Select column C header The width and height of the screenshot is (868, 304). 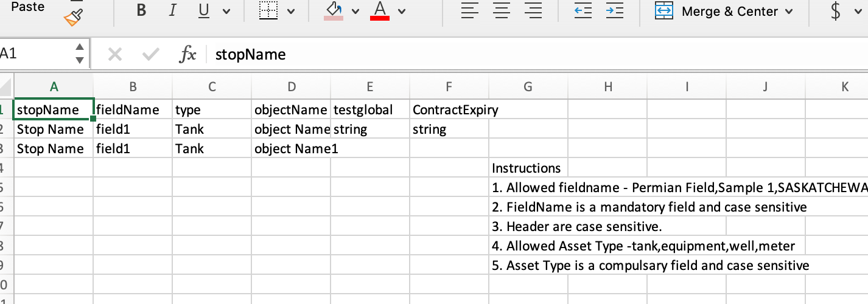(212, 87)
